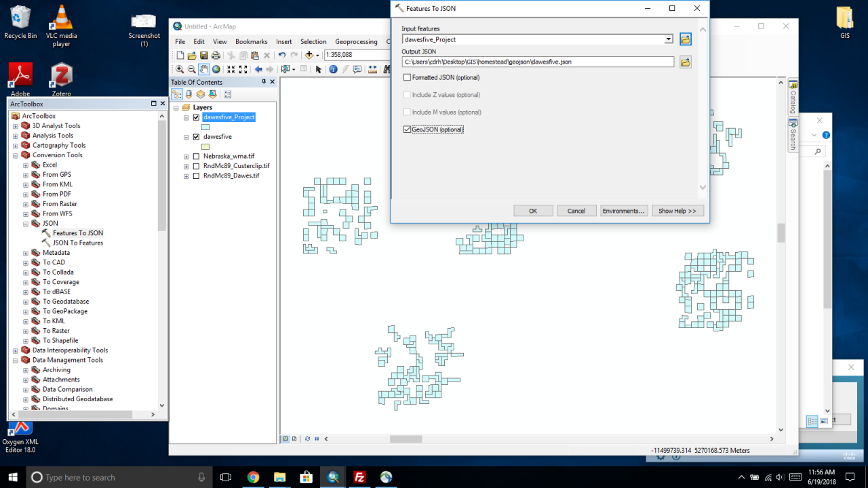This screenshot has width=868, height=488.
Task: Turn on Nebraska_wma.tif layer visibility
Action: [196, 156]
